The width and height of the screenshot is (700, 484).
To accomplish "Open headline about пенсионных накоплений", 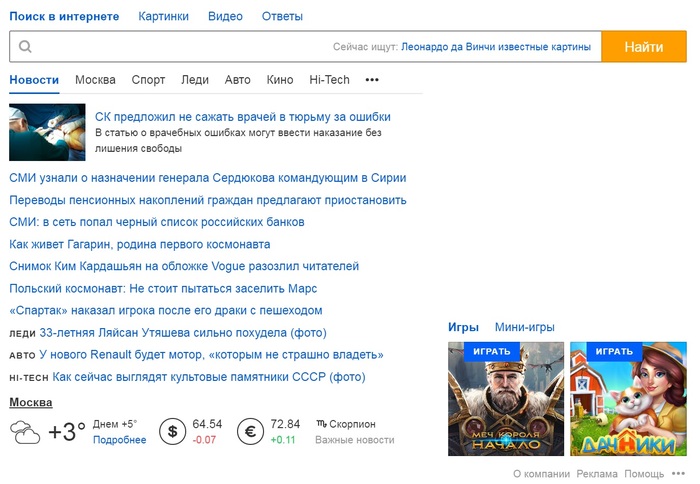I will tap(208, 200).
